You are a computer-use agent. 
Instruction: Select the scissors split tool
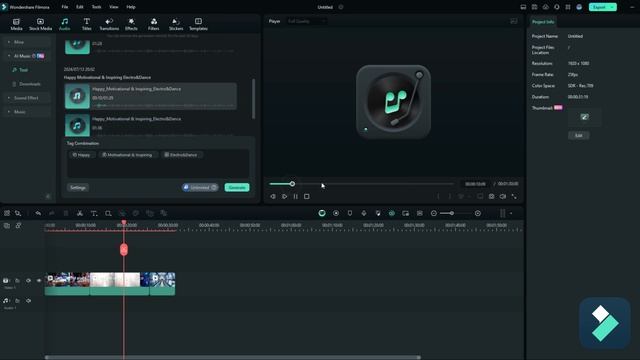(x=80, y=213)
